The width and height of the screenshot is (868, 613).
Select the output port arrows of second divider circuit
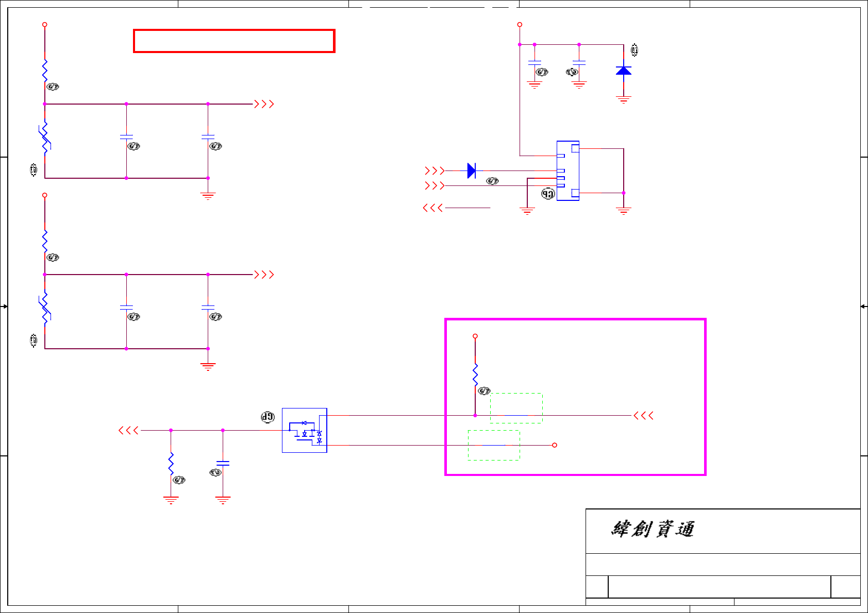[264, 275]
